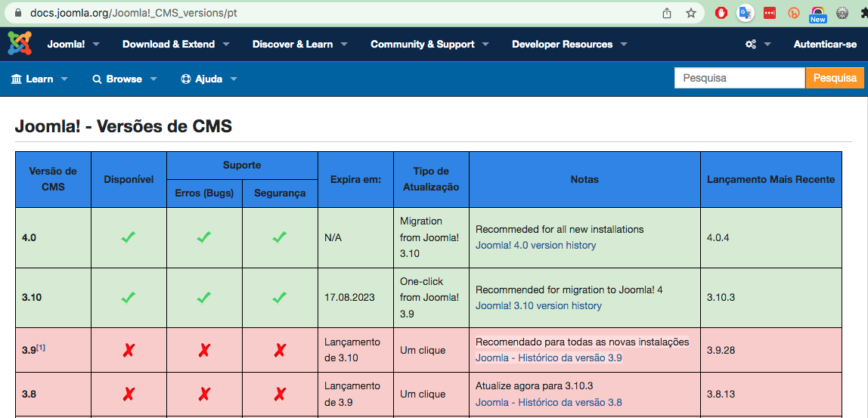Image resolution: width=868 pixels, height=418 pixels.
Task: Click the orange Pesquisa button
Action: pyautogui.click(x=835, y=78)
